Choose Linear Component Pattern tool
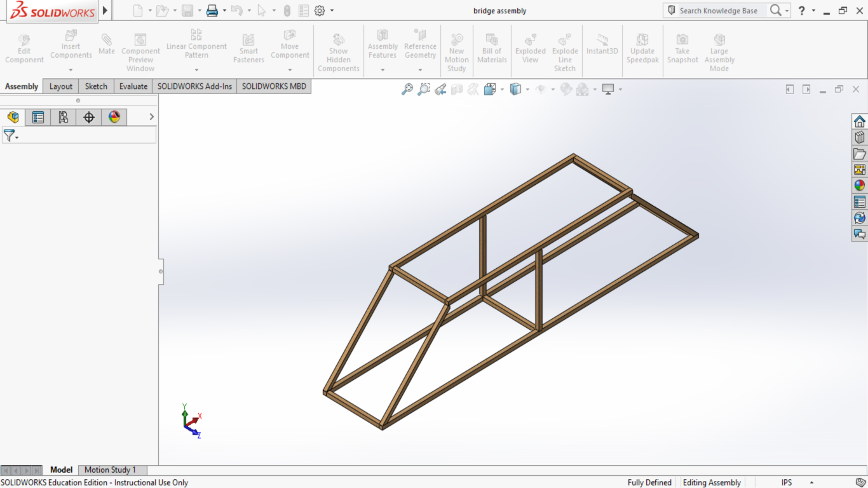 coord(196,44)
